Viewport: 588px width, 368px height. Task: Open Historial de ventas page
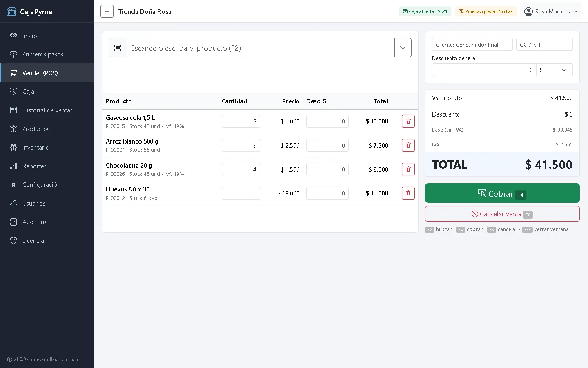pos(47,110)
